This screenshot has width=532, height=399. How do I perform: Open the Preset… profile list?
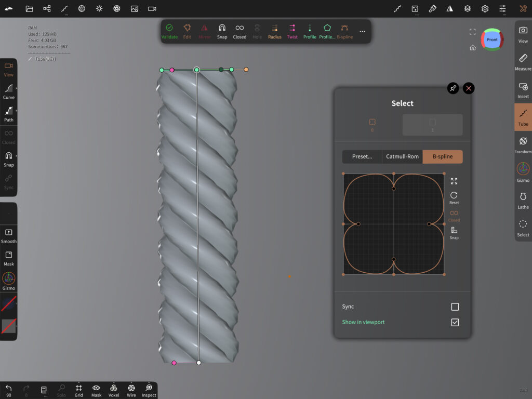[x=362, y=157]
